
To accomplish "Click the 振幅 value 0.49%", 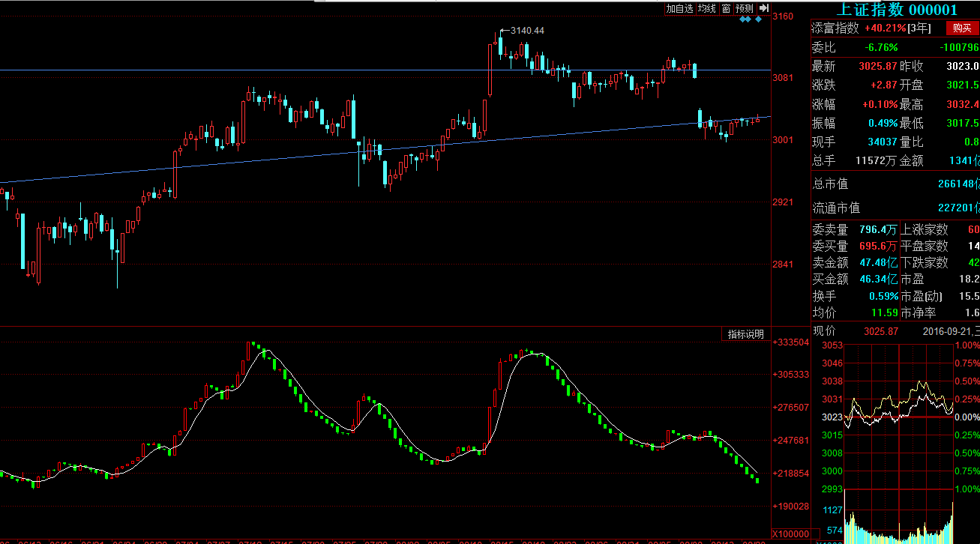I will [x=883, y=123].
